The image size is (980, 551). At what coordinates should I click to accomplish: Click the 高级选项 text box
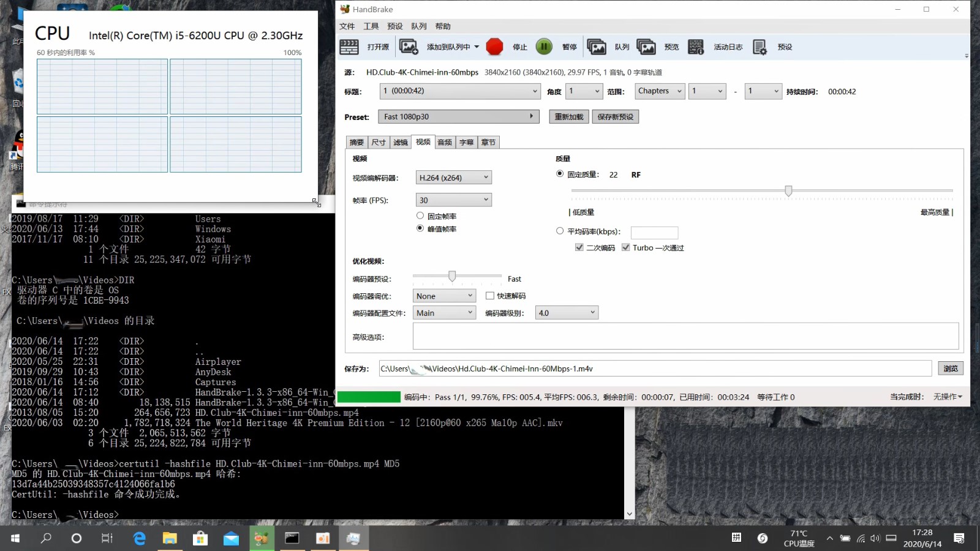click(686, 336)
